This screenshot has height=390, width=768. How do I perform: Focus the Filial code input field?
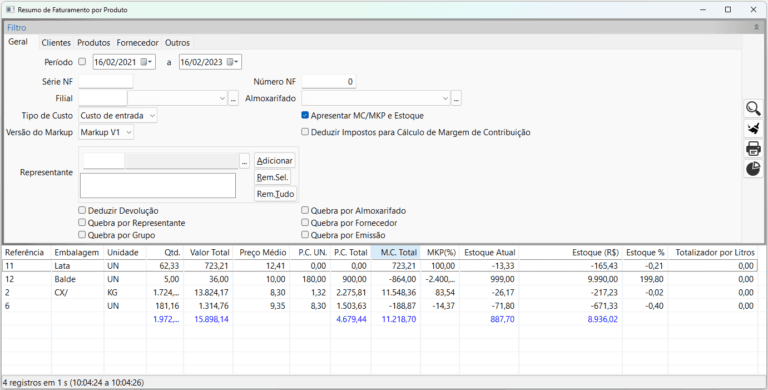pos(102,98)
